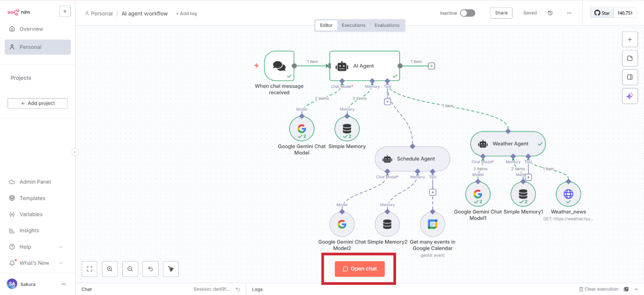Add a sticky note from right toolbar
The height and width of the screenshot is (295, 644).
[x=630, y=58]
